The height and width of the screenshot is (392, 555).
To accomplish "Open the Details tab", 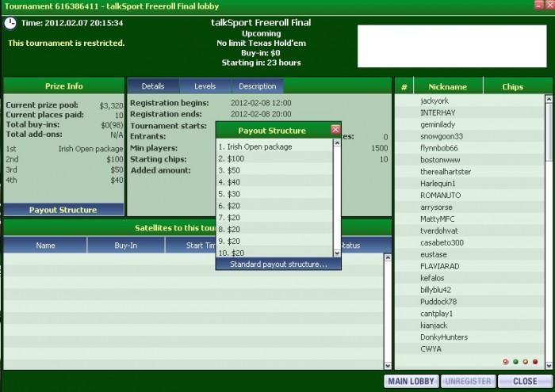I will 153,86.
